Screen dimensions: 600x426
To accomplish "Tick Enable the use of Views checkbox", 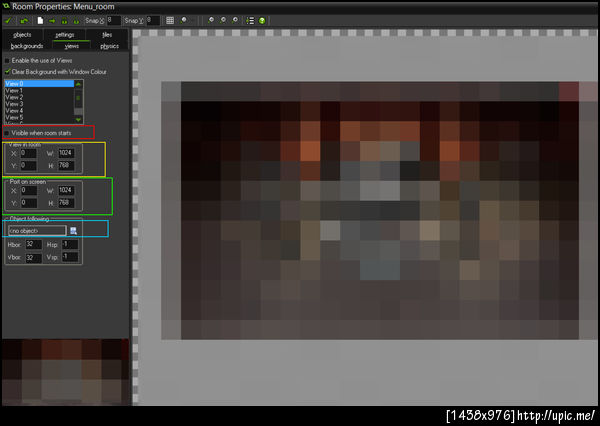I will tap(7, 60).
